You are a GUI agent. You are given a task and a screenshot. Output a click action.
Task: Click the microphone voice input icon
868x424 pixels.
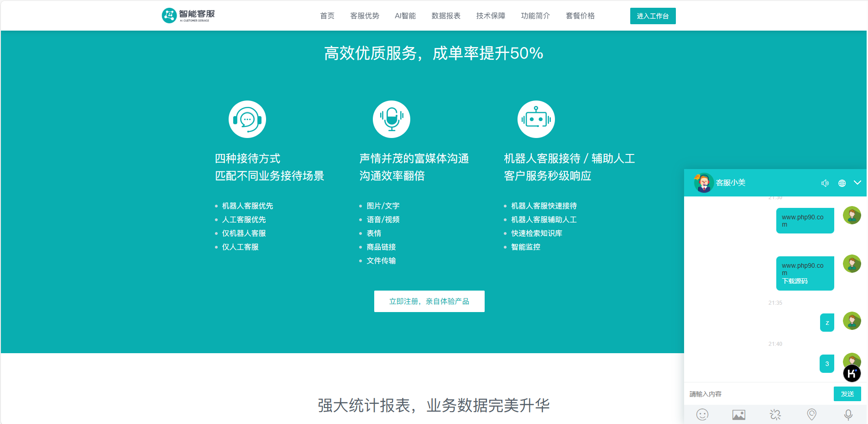848,414
